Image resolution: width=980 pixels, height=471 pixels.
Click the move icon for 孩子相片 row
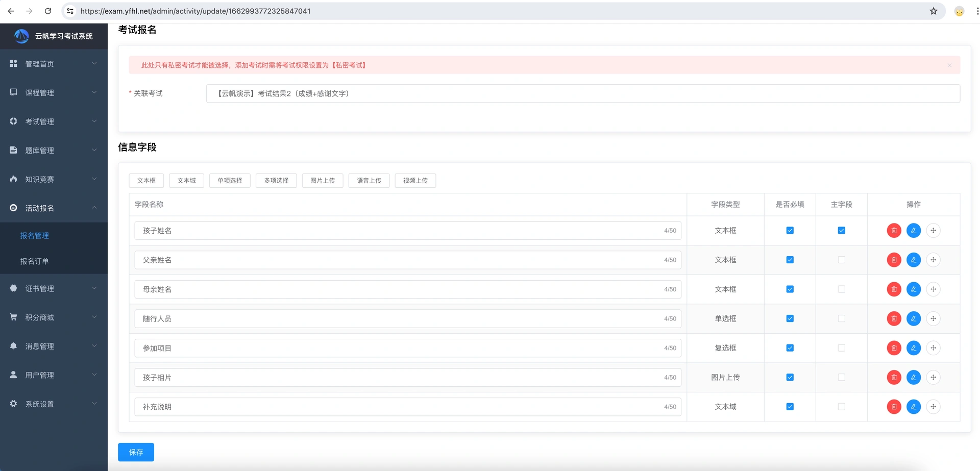pyautogui.click(x=933, y=377)
